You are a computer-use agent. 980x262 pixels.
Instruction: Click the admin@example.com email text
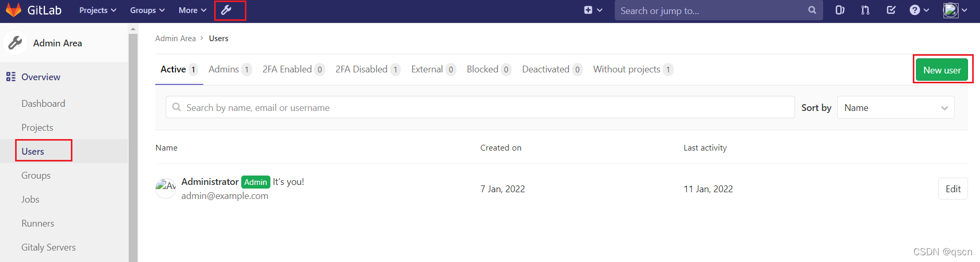click(225, 195)
